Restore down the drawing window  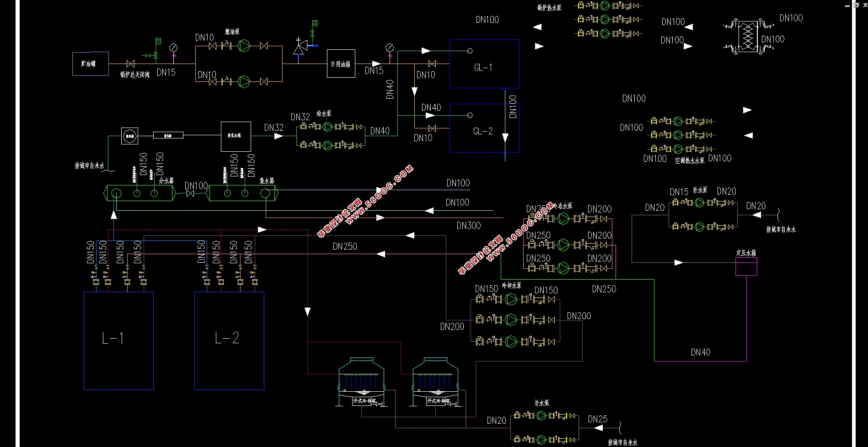[x=856, y=5]
